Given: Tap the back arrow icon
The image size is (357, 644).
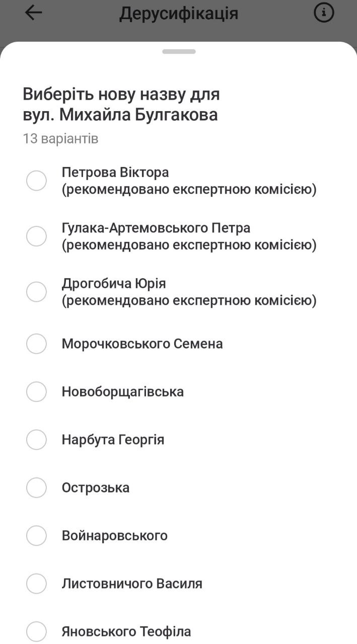Looking at the screenshot, I should click(33, 13).
